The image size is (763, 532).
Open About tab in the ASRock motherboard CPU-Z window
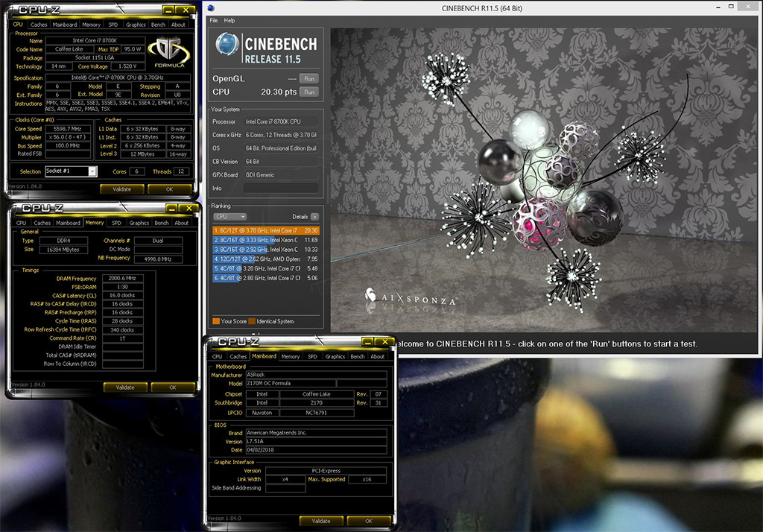tap(378, 357)
